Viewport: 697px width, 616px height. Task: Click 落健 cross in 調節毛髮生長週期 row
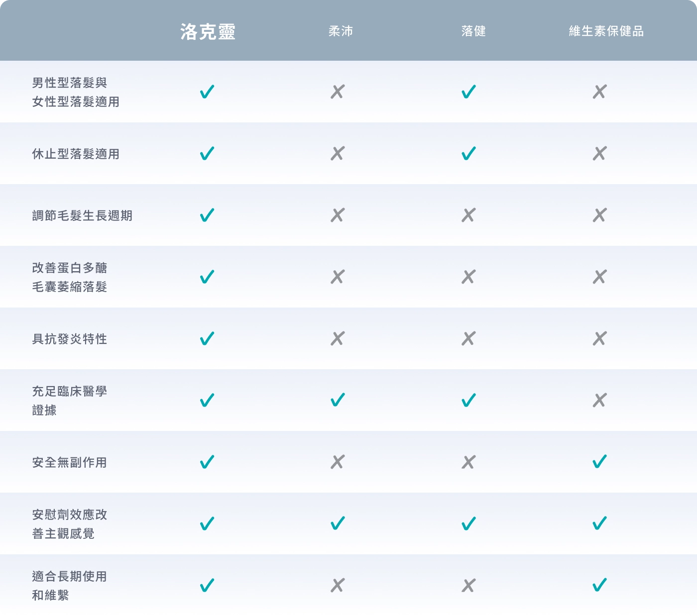pos(468,215)
